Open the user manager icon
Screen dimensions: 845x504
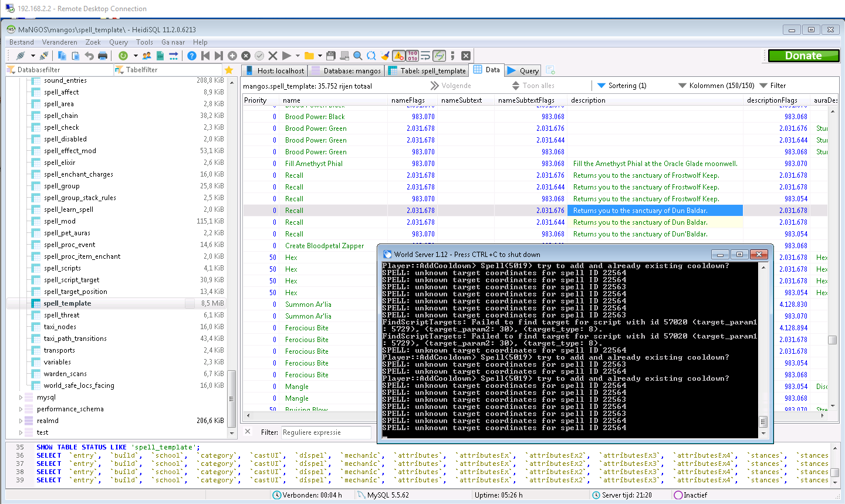(147, 56)
